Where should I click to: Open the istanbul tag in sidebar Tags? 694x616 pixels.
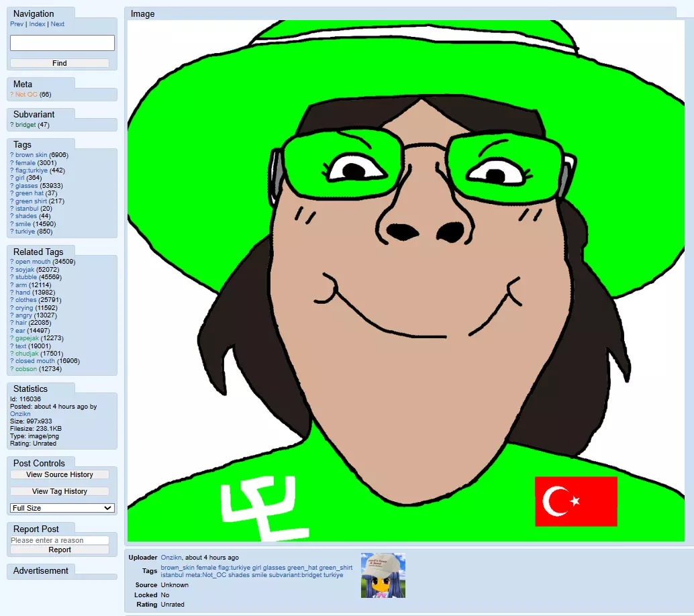(x=27, y=209)
